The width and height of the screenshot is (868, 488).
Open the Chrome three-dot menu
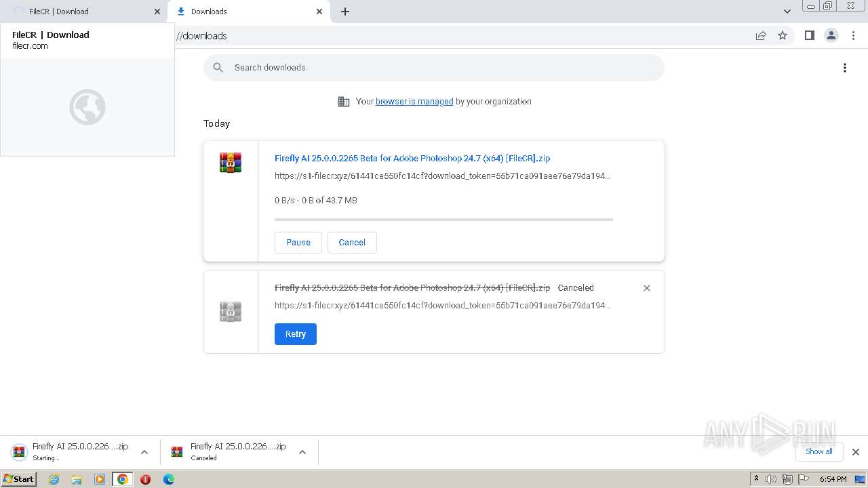(x=853, y=35)
